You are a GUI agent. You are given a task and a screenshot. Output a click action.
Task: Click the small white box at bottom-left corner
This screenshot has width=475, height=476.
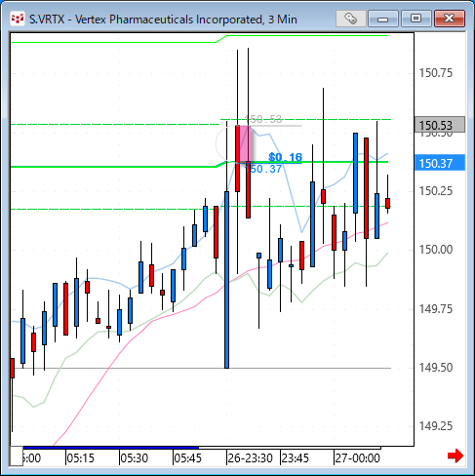(17, 456)
